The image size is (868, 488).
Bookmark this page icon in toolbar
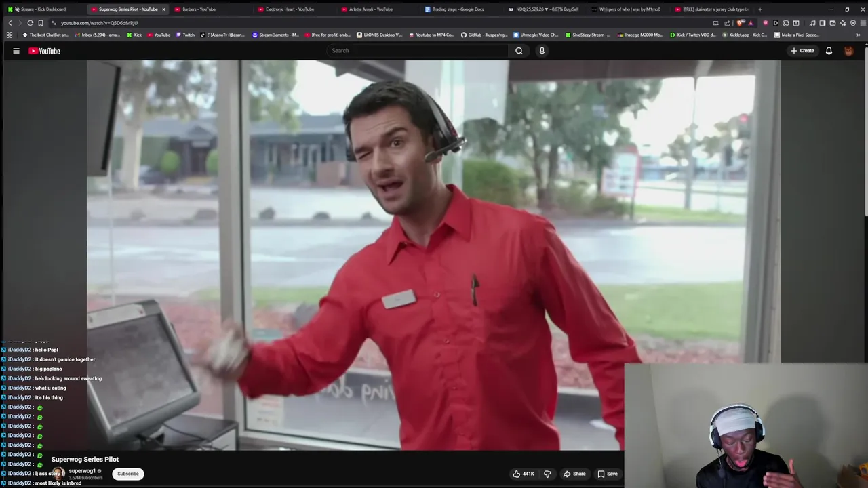point(40,23)
